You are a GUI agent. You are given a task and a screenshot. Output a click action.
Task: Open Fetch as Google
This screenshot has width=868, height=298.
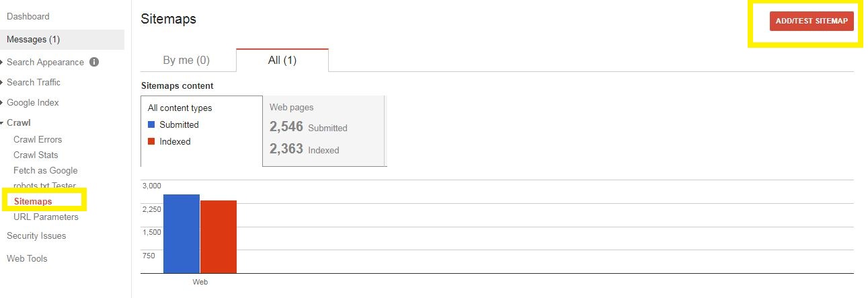(46, 170)
